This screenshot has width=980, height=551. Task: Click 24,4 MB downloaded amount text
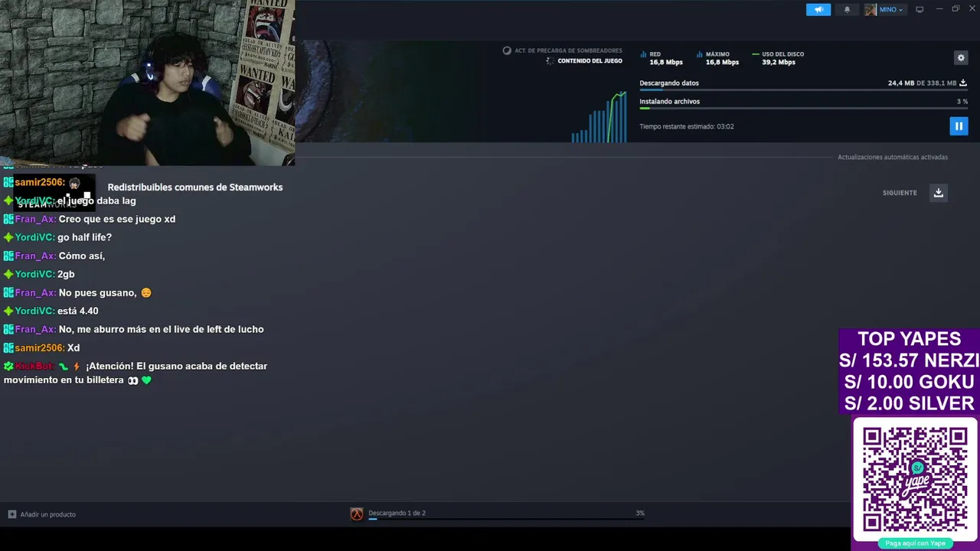click(901, 83)
